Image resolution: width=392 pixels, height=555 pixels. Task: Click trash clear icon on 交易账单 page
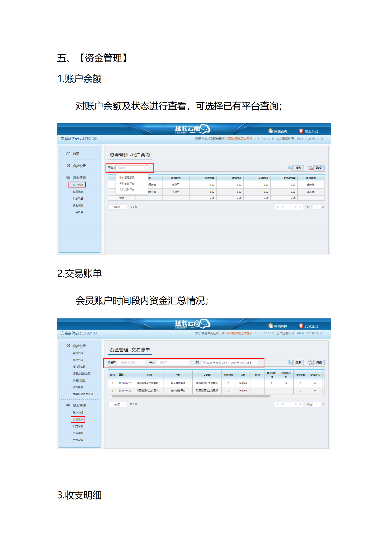click(310, 362)
